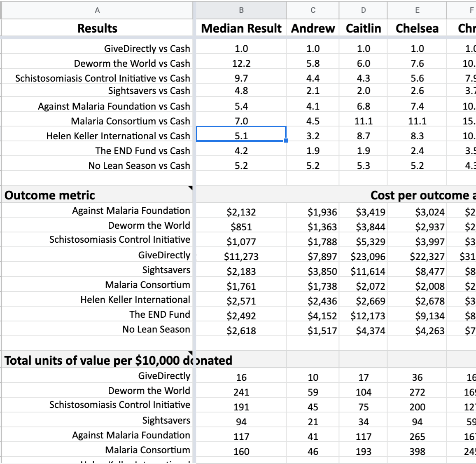
Task: Click $1,077 Schistosomiasis median cost
Action: coord(241,242)
